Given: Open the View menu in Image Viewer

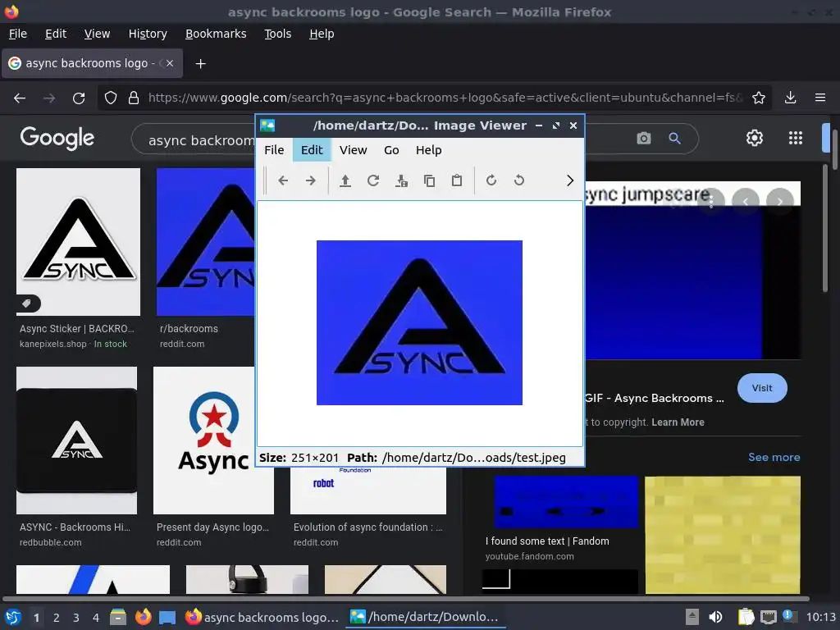Looking at the screenshot, I should coord(353,150).
